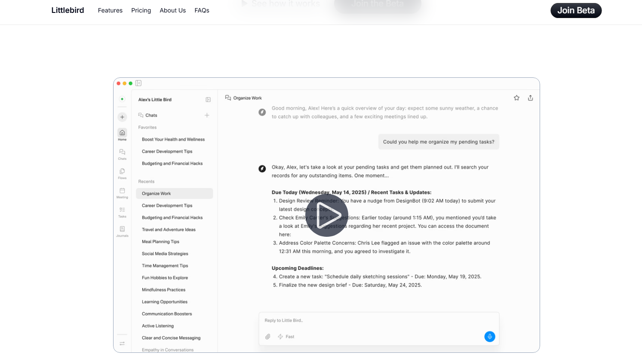Click the Littlebird logo
The image size is (642, 364).
[68, 10]
